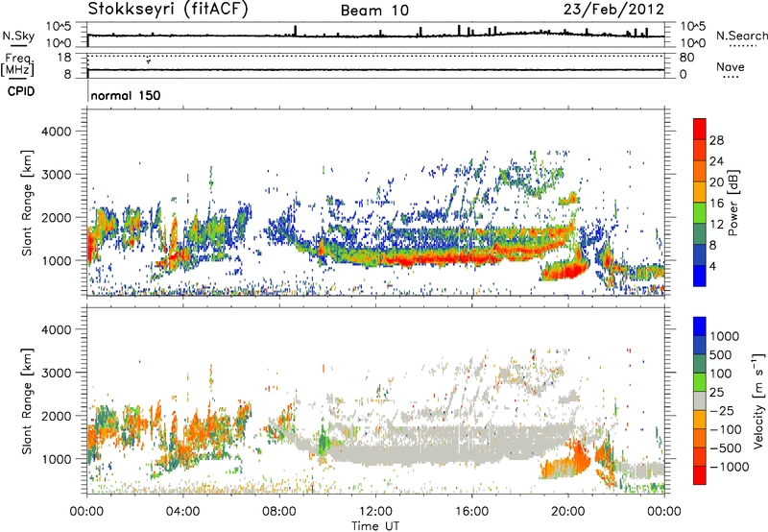
Task: Pick the red bottom segment of velocity colorbar
Action: pos(700,475)
